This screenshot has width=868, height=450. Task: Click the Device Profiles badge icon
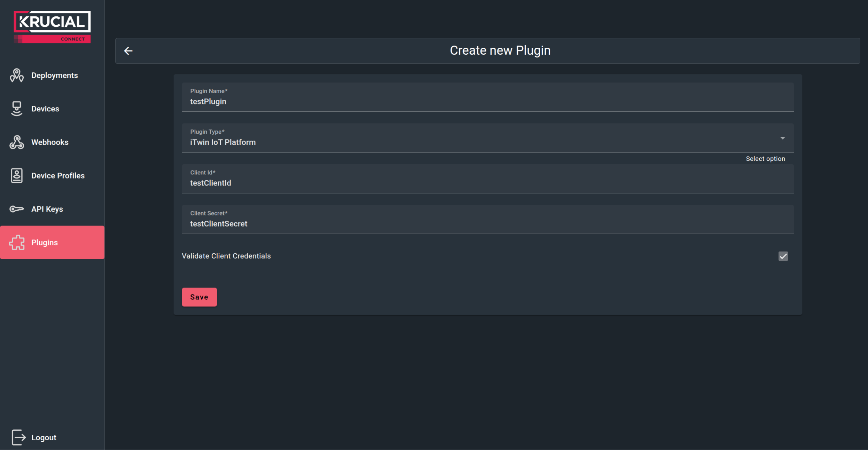point(16,175)
